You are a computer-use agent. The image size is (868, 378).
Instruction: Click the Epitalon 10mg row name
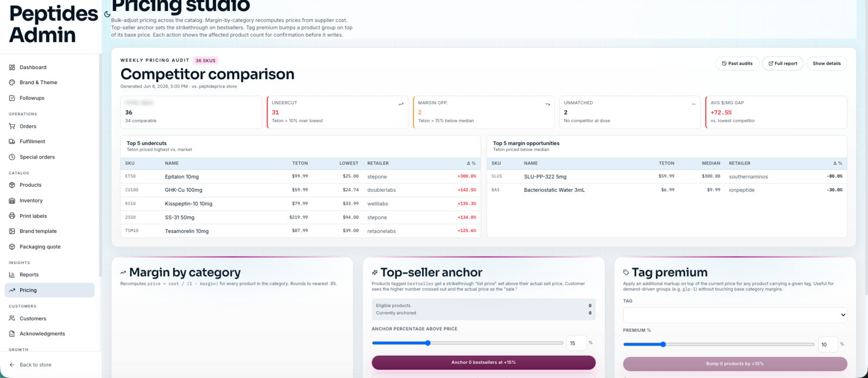pos(182,177)
